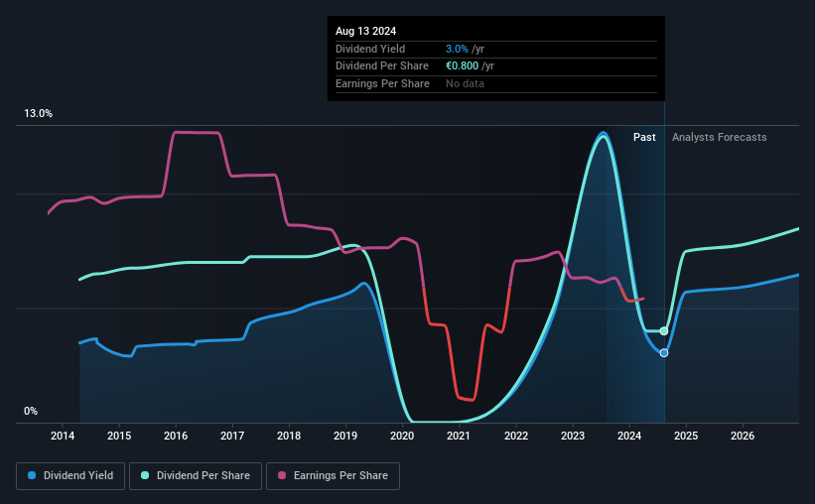Click the 2023 x-axis label

pyautogui.click(x=573, y=436)
